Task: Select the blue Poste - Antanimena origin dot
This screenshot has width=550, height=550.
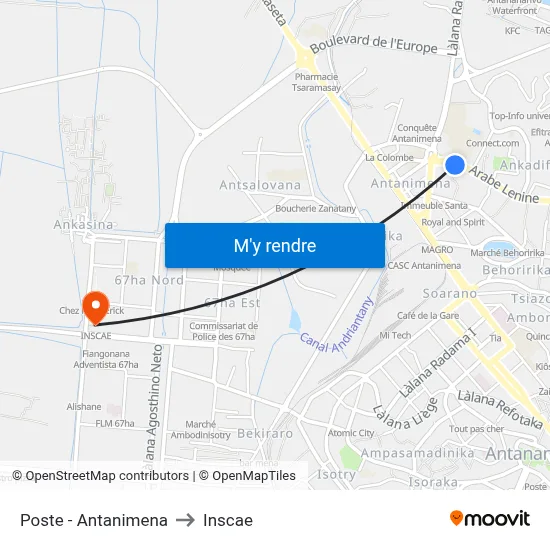Action: (455, 165)
